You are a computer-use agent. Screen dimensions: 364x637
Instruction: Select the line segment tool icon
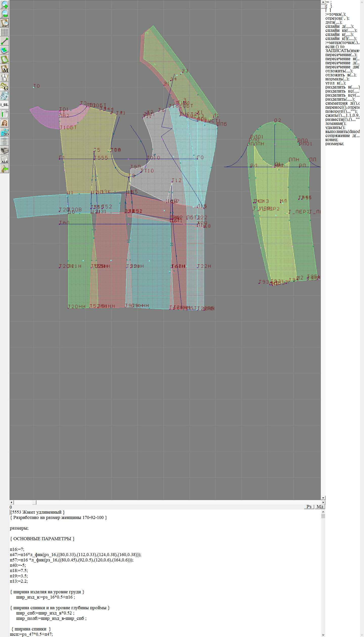(5, 41)
